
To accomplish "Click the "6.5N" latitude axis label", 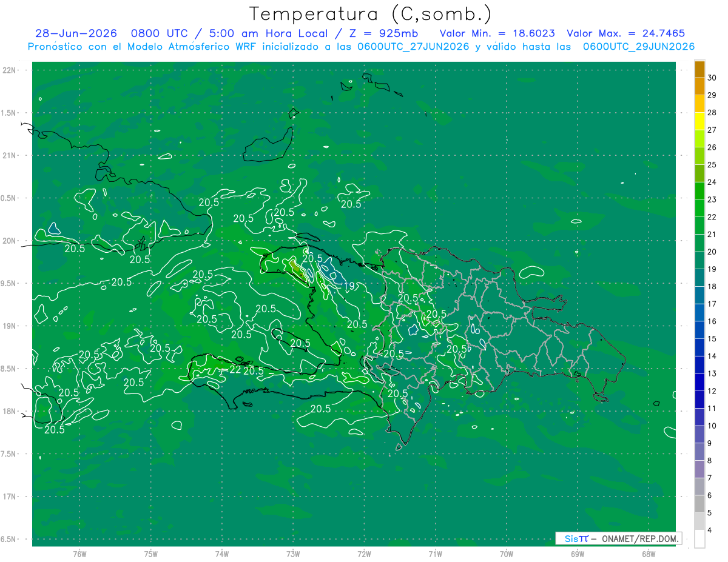I will pos(8,539).
